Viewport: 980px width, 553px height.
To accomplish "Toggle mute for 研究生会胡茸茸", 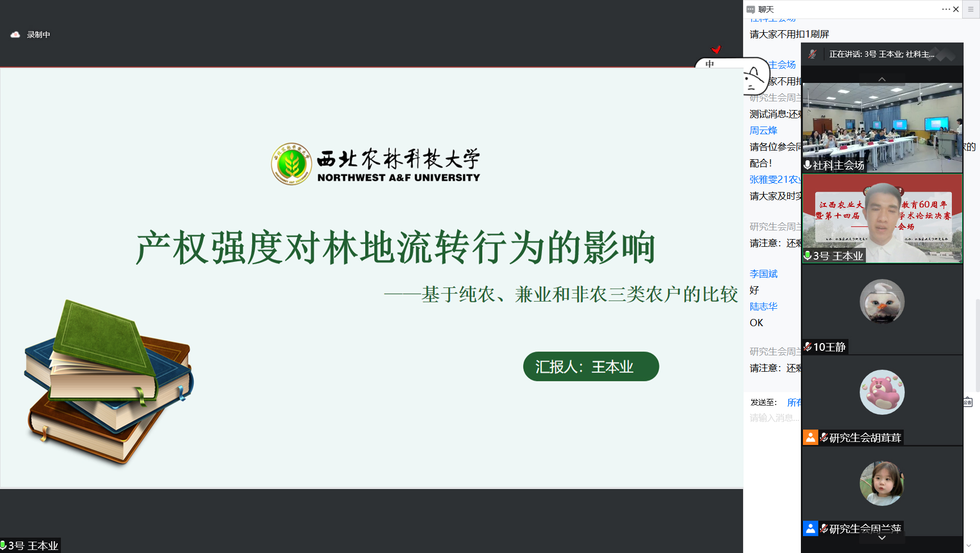I will pyautogui.click(x=824, y=437).
